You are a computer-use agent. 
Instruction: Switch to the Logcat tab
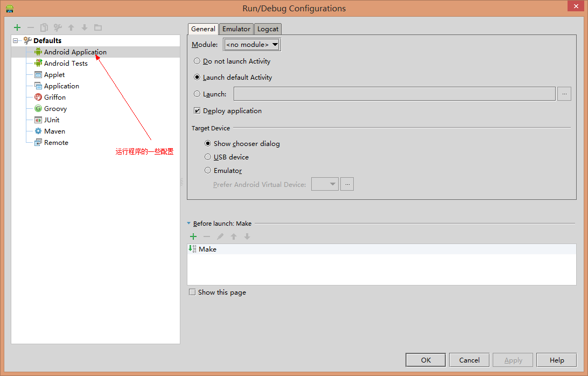(x=268, y=29)
